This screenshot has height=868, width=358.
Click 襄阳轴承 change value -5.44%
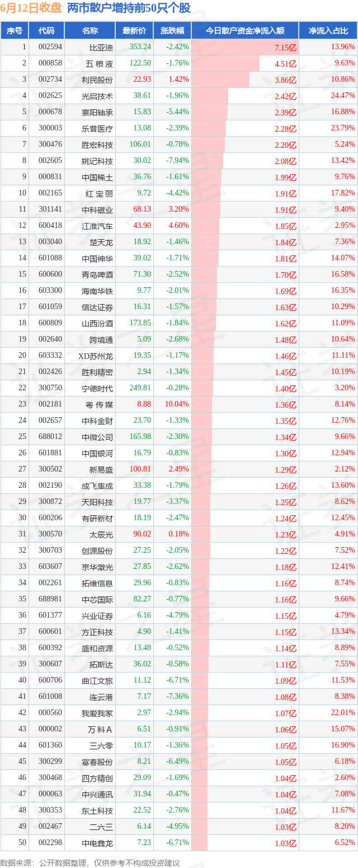click(x=178, y=112)
